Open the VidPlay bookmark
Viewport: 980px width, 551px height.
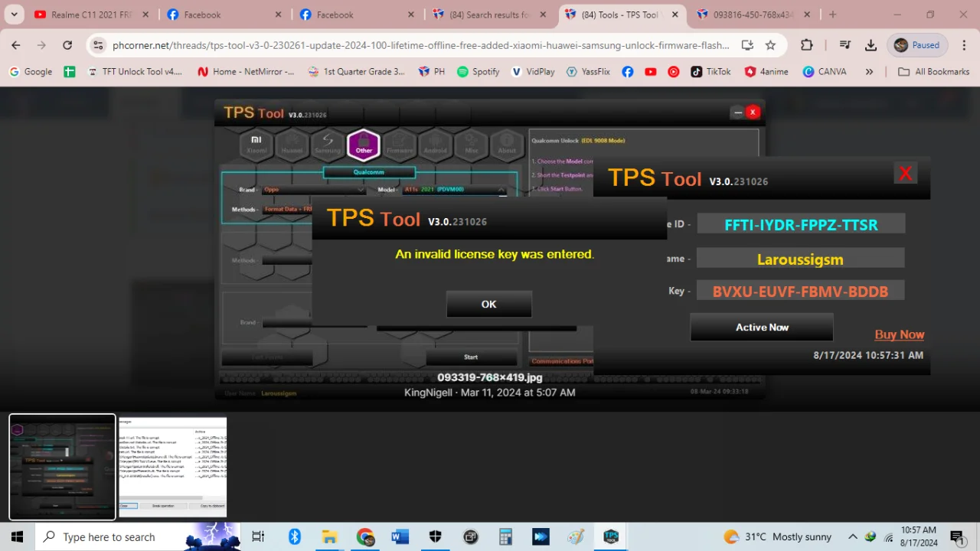pyautogui.click(x=533, y=71)
